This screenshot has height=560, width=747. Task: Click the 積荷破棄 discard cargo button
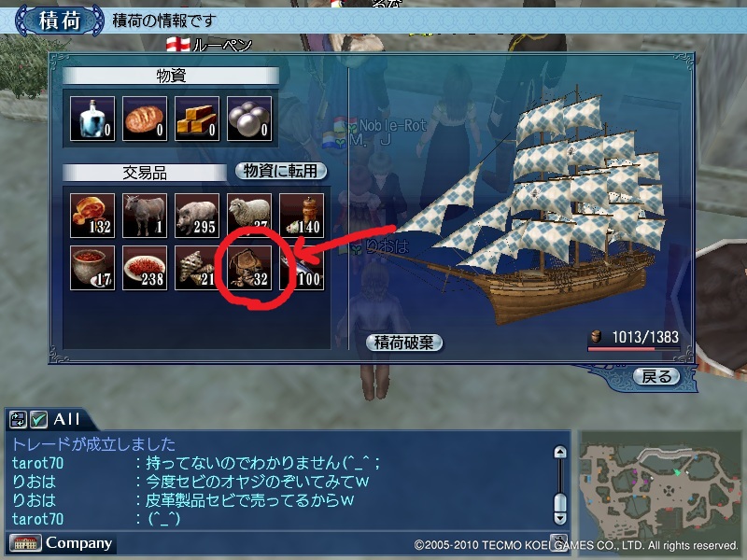point(404,343)
